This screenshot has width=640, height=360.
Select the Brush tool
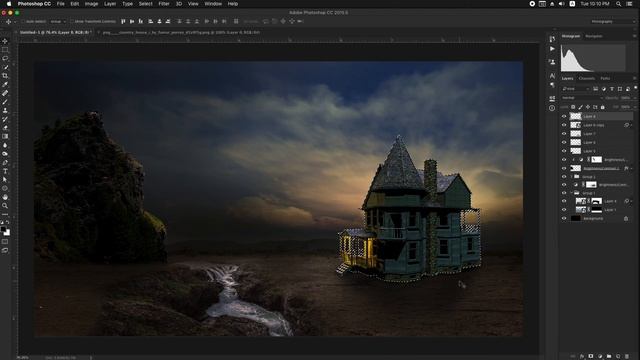tap(5, 102)
